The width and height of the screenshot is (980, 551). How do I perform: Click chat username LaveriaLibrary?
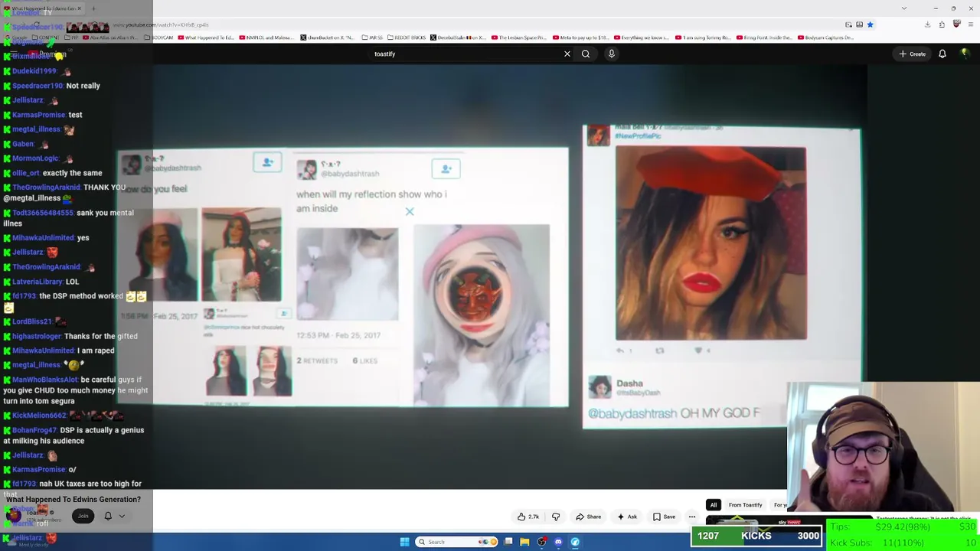(38, 282)
